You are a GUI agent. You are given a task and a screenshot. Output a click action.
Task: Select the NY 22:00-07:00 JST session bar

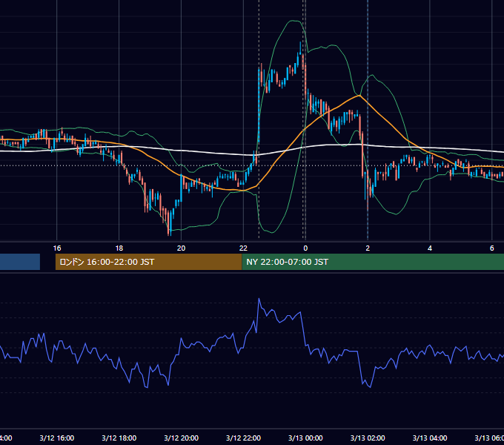pos(373,262)
